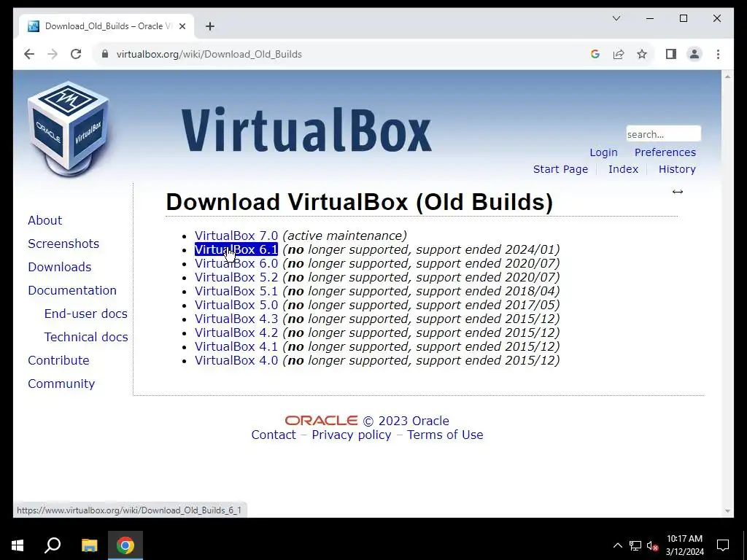The height and width of the screenshot is (560, 747).
Task: Open the Google icon in the address bar
Action: point(595,54)
